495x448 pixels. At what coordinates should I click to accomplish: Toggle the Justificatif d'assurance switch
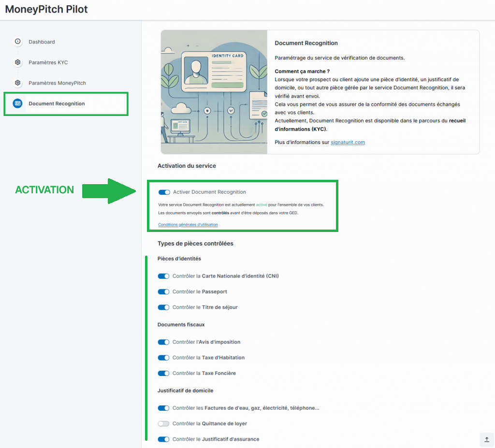point(164,439)
